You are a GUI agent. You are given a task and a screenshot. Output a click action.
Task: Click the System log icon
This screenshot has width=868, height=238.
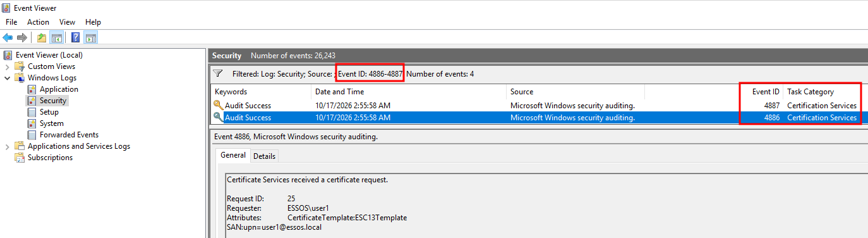coord(32,123)
